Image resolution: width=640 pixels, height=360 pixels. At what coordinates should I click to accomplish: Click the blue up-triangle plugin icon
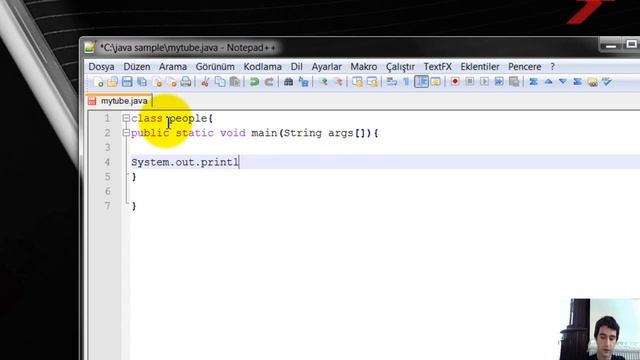pos(548,82)
